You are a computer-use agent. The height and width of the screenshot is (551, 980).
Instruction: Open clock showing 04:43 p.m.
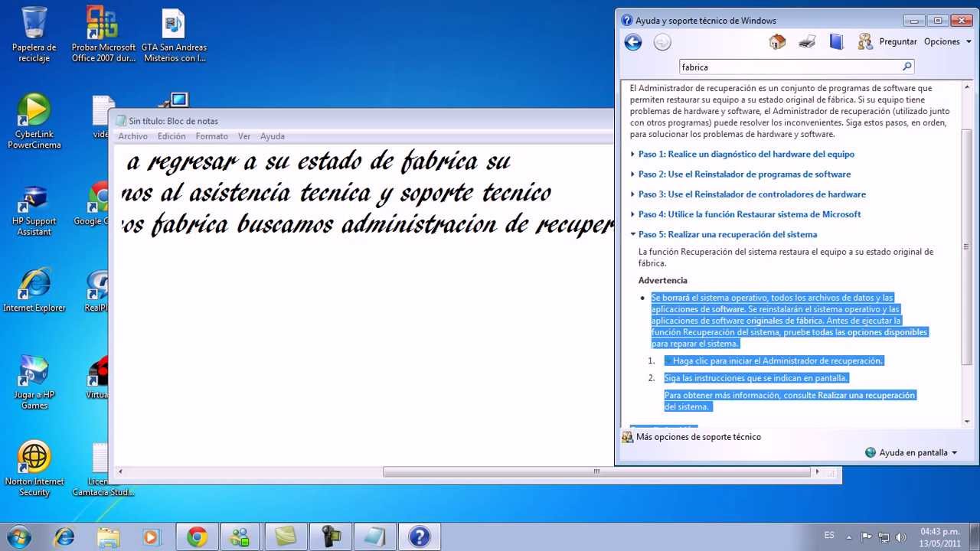point(940,537)
